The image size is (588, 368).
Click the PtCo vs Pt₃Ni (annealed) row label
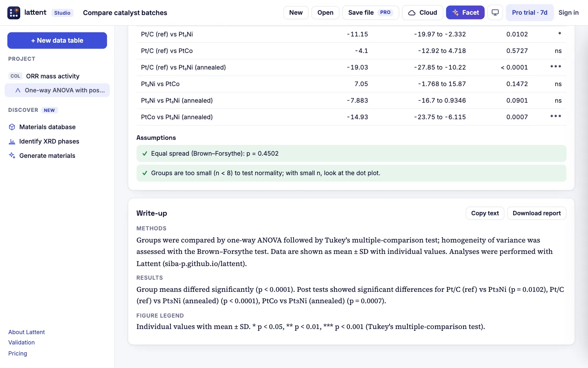(x=177, y=117)
